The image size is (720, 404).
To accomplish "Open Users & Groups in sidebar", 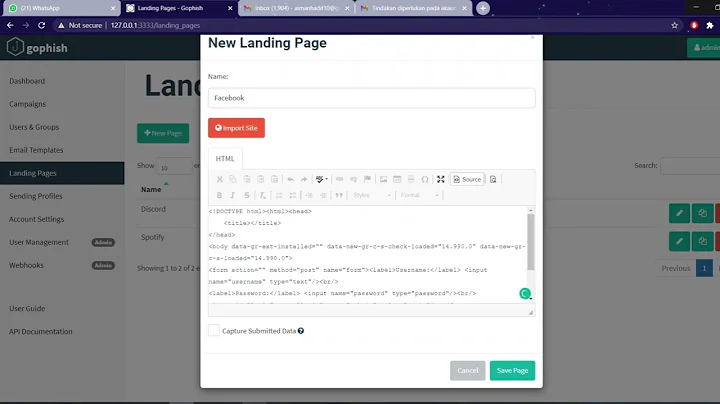I will 34,127.
